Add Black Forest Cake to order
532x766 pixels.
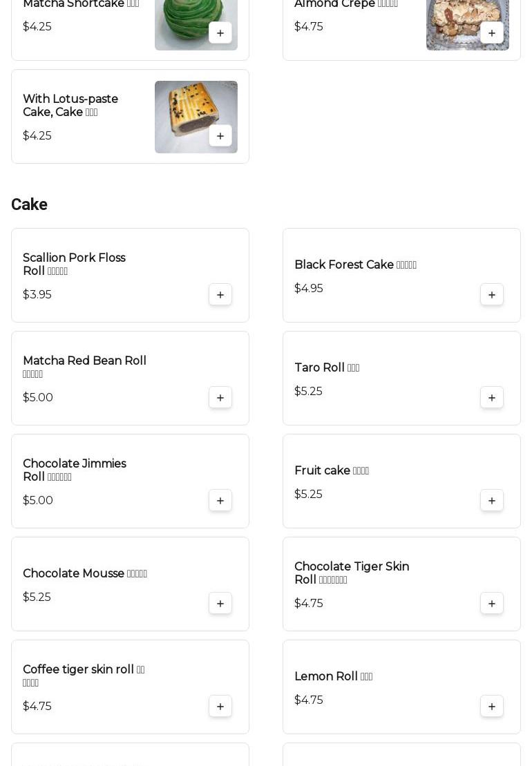pyautogui.click(x=492, y=295)
